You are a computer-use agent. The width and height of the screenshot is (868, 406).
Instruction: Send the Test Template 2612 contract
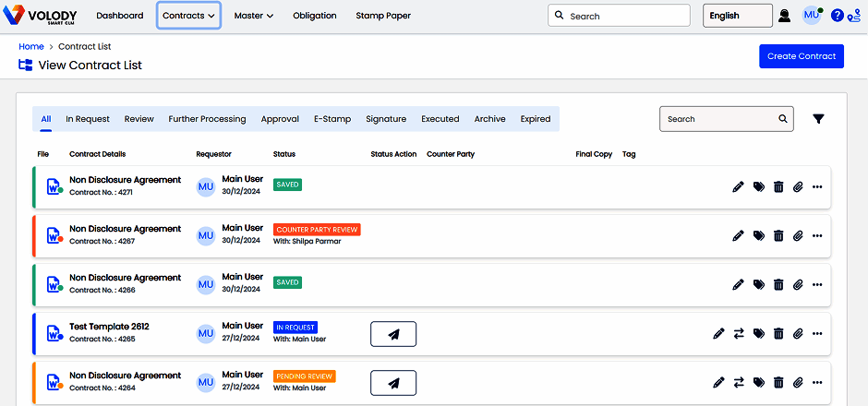pos(393,333)
